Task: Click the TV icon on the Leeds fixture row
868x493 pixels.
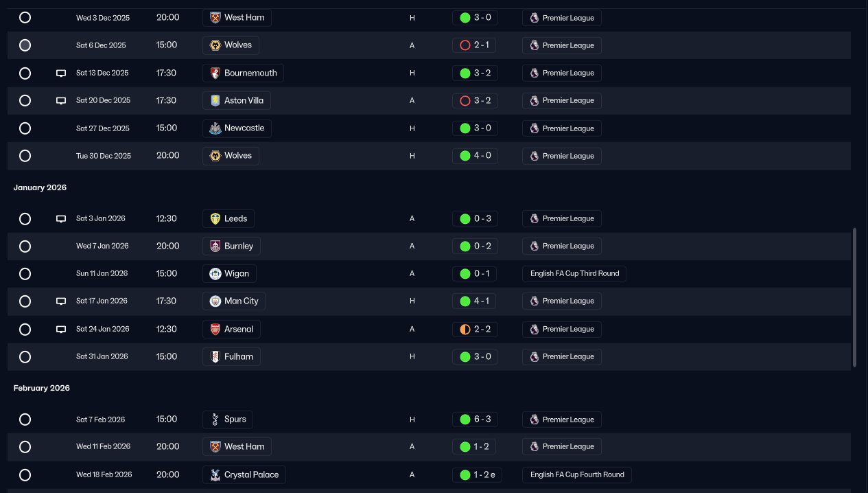Action: tap(61, 218)
